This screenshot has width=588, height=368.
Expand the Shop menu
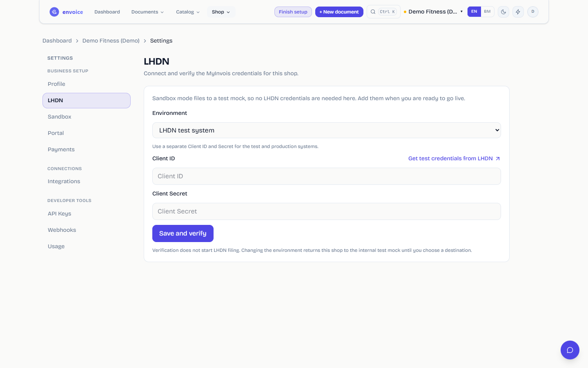pos(221,12)
